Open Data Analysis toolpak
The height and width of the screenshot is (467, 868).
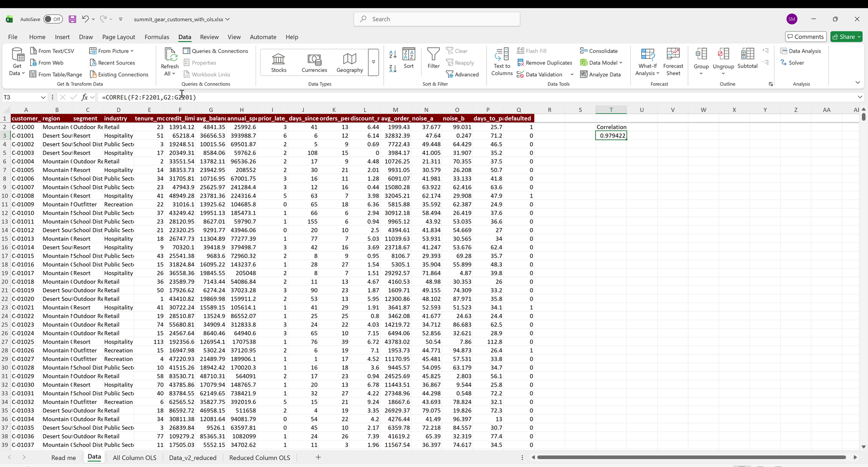pyautogui.click(x=800, y=51)
